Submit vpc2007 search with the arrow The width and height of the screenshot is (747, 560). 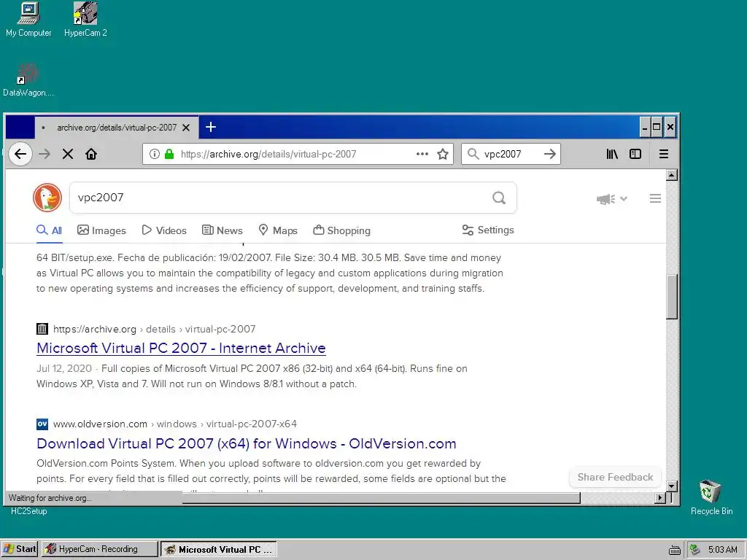tap(550, 154)
